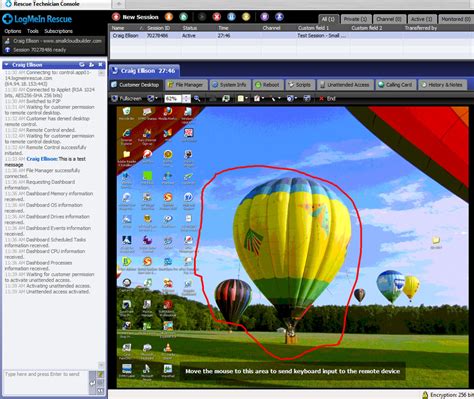Click the green icon above the send arrow
The height and width of the screenshot is (399, 474).
tap(100, 374)
